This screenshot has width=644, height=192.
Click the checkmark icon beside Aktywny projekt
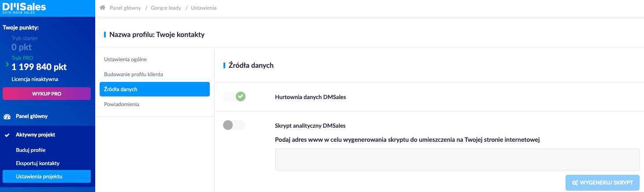point(7,135)
